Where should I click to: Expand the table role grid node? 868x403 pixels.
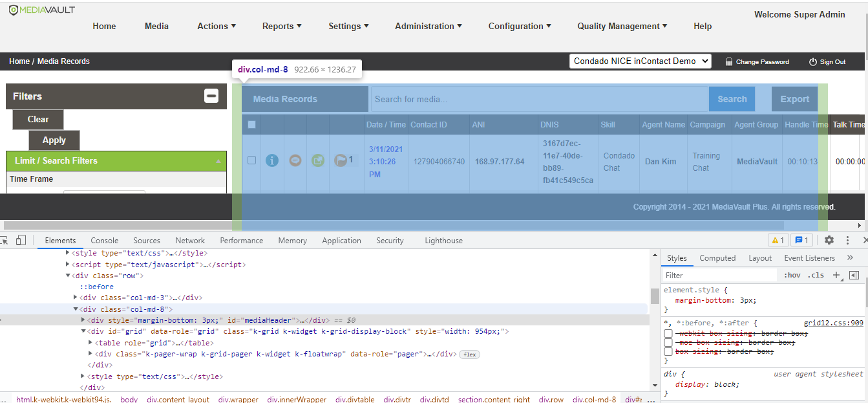pos(90,343)
